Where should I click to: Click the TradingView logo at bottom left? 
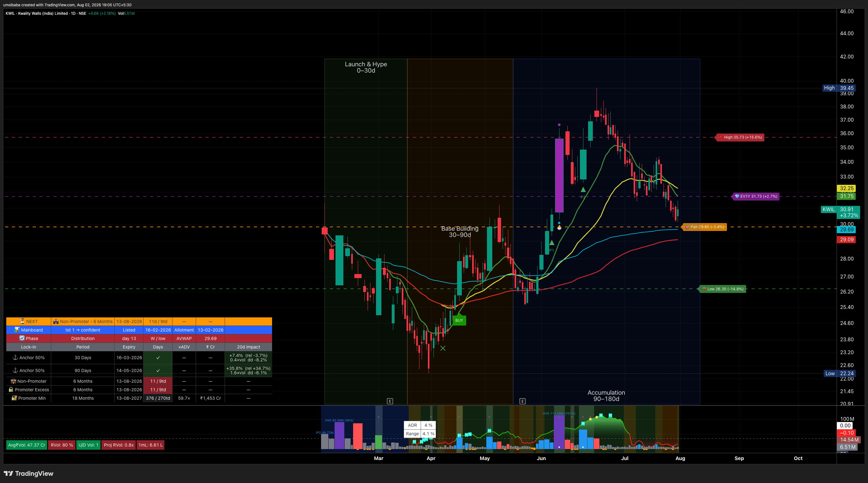29,473
